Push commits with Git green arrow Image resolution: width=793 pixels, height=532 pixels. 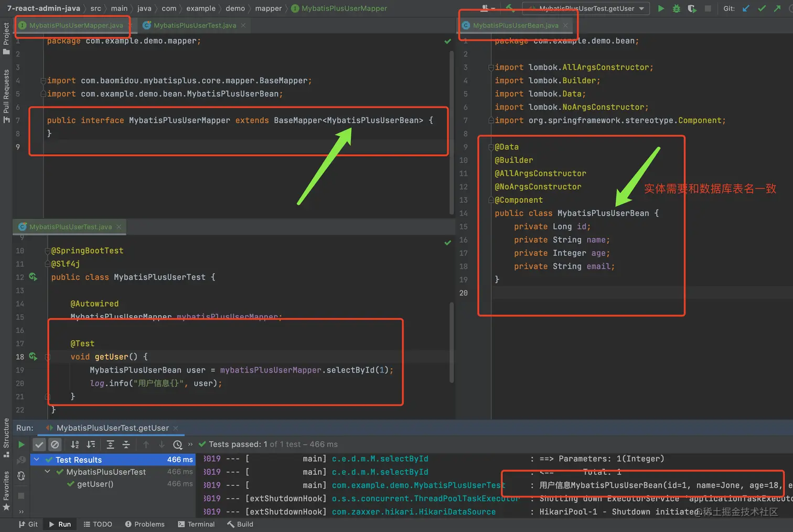point(777,8)
